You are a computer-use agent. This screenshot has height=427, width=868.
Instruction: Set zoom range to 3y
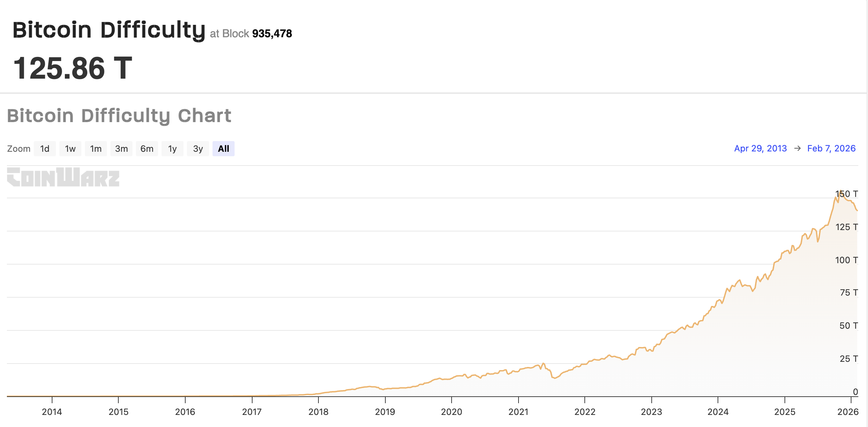tap(198, 149)
